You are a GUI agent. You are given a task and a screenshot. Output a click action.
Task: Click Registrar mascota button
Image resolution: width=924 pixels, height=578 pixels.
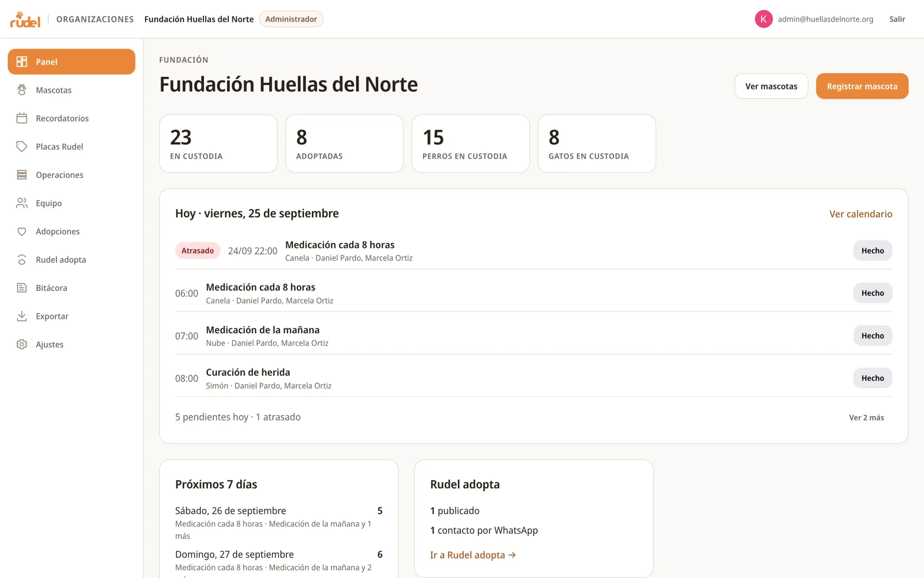pos(862,86)
